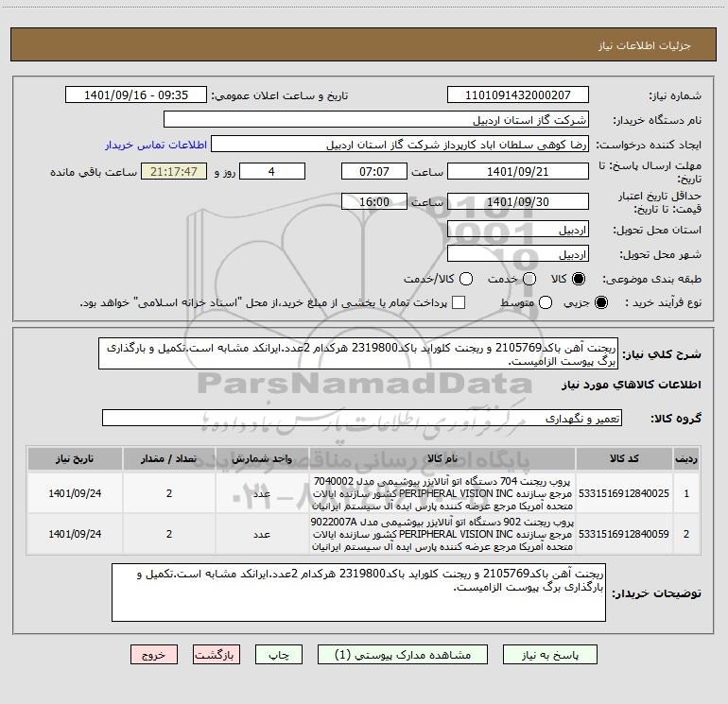The width and height of the screenshot is (728, 704).
Task: Click the product name with model 9022007A
Action: tap(442, 534)
